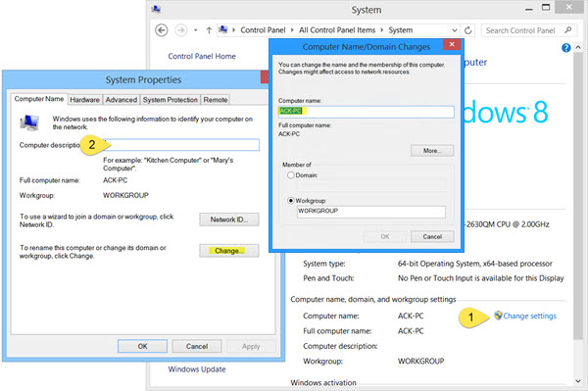Go up one level with the up arrow

[209, 30]
